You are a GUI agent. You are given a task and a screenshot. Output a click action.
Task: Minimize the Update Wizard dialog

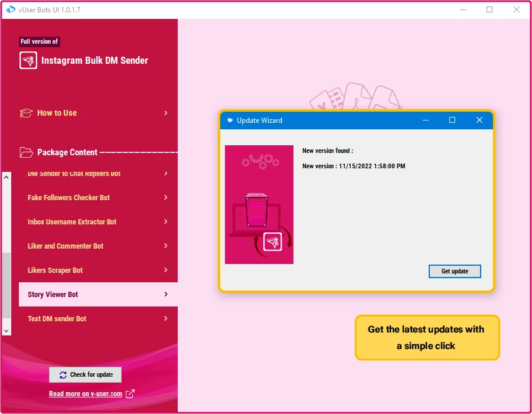coord(426,120)
